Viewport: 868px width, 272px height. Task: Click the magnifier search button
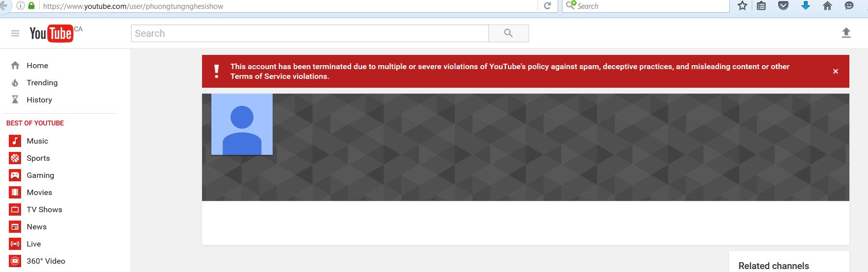(509, 33)
